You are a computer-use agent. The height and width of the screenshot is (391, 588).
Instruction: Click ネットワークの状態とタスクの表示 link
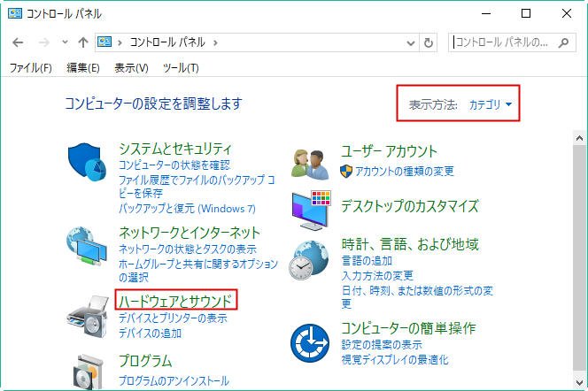(188, 249)
